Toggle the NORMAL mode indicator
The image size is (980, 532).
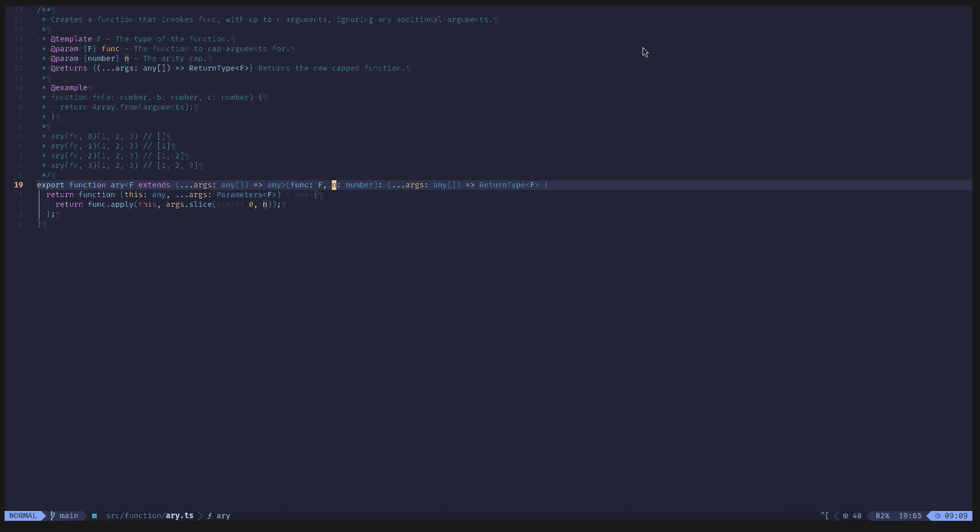coord(23,516)
